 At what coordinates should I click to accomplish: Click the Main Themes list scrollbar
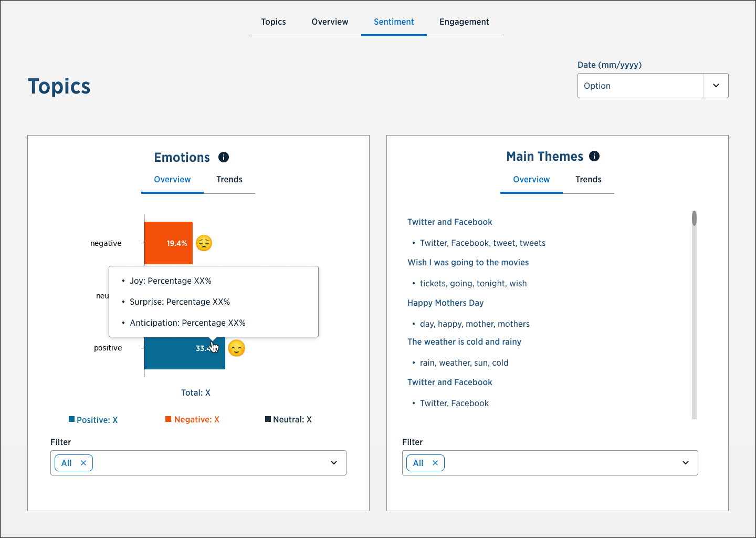pyautogui.click(x=694, y=315)
